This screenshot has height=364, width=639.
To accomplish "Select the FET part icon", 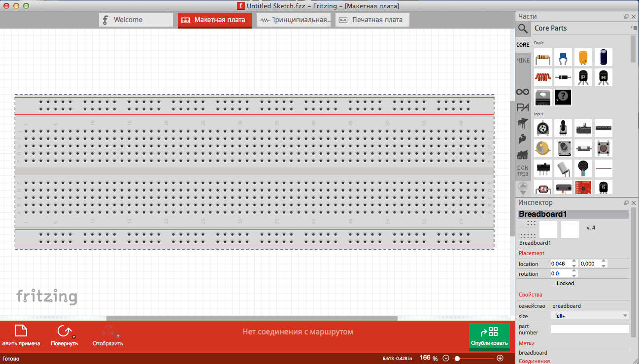I will (543, 98).
